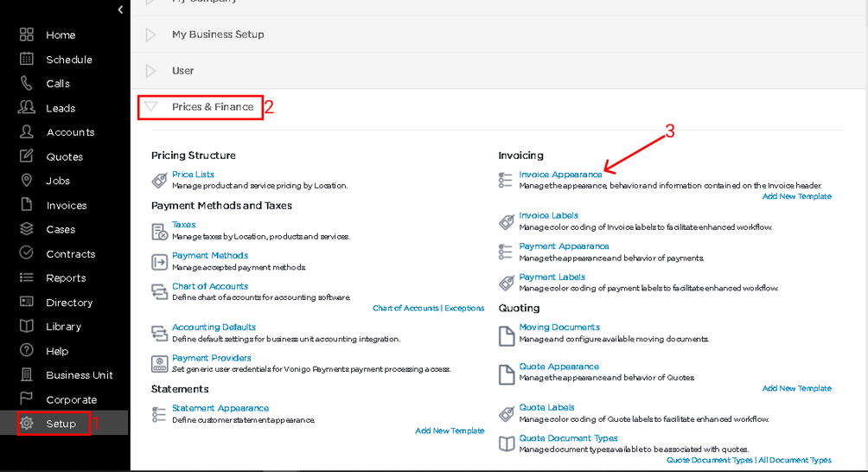Click the Invoice Appearance list icon

(506, 180)
